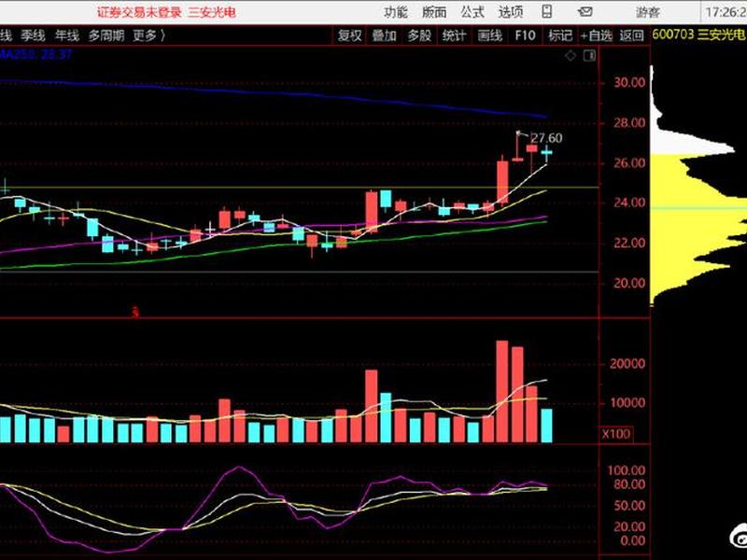Click the red S marker below chart
747x560 pixels.
[x=135, y=313]
